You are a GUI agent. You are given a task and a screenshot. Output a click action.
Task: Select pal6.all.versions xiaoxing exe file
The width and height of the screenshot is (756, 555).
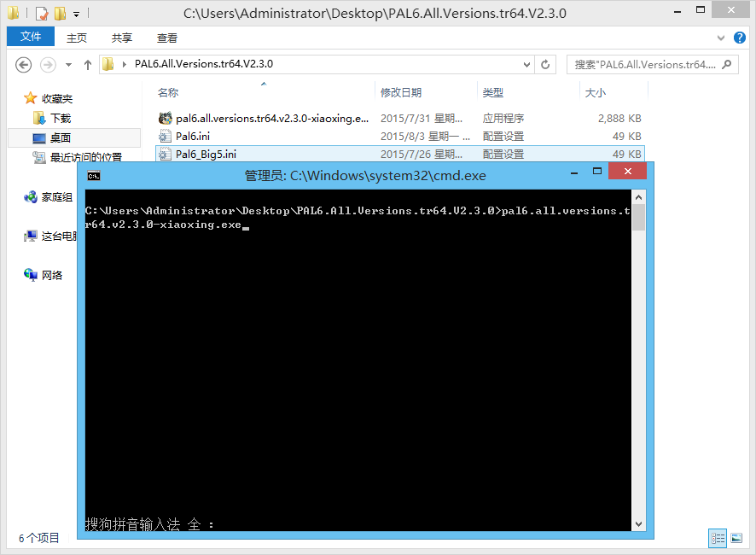pyautogui.click(x=272, y=118)
